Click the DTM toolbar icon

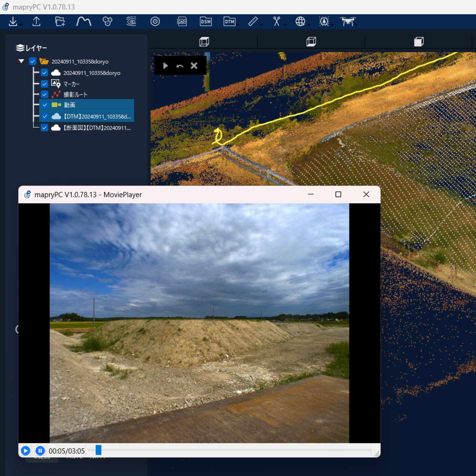229,22
